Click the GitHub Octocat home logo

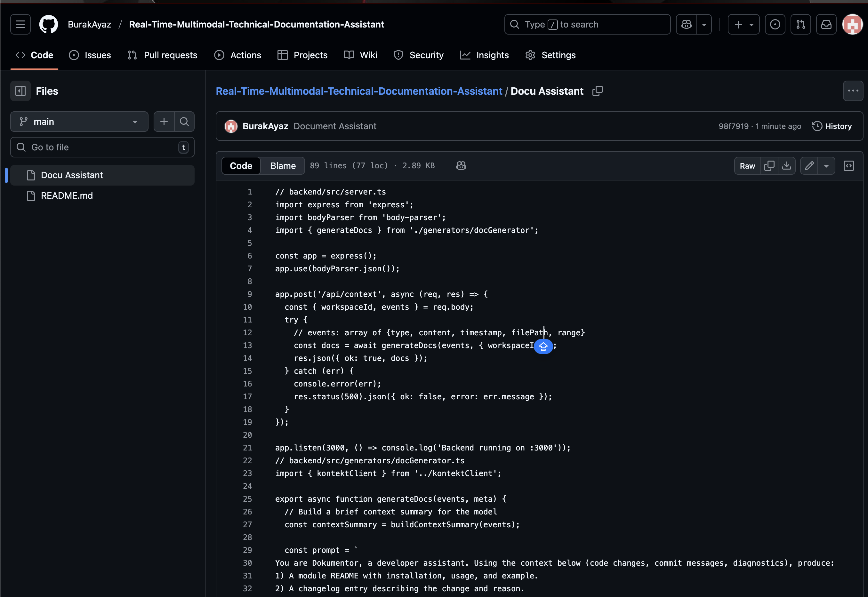(49, 24)
